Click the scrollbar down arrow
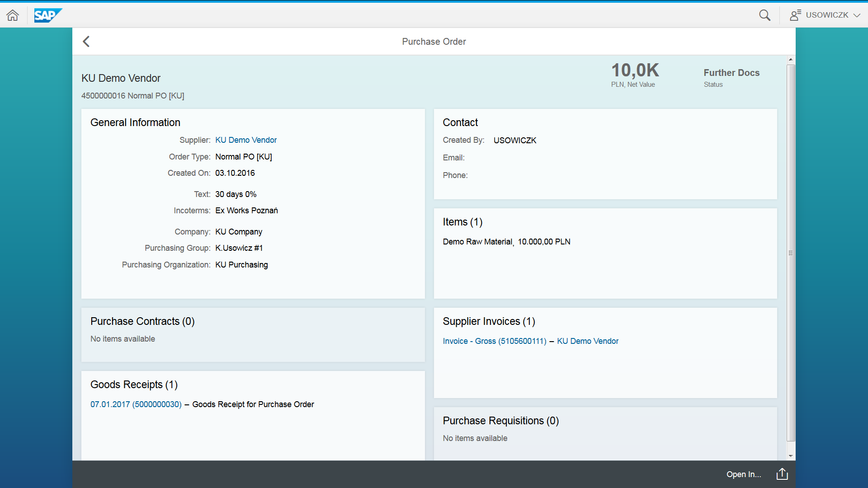The image size is (868, 488). pyautogui.click(x=790, y=455)
